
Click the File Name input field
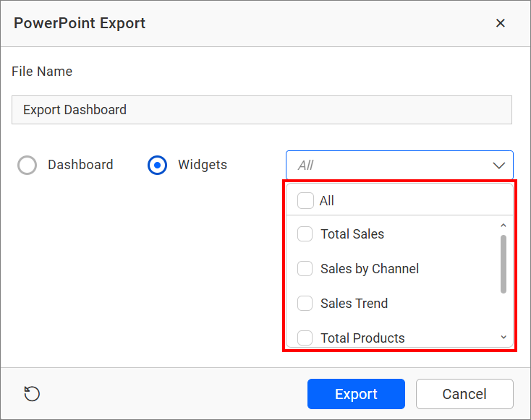click(262, 110)
